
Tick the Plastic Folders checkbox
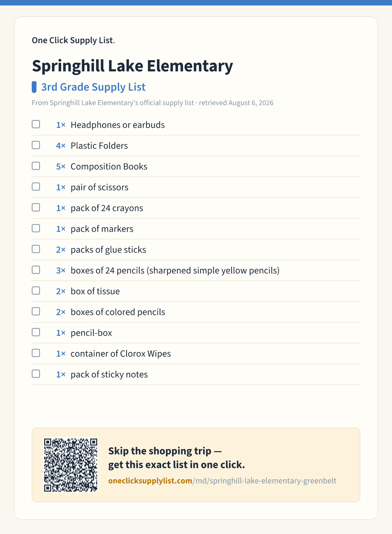(x=36, y=145)
